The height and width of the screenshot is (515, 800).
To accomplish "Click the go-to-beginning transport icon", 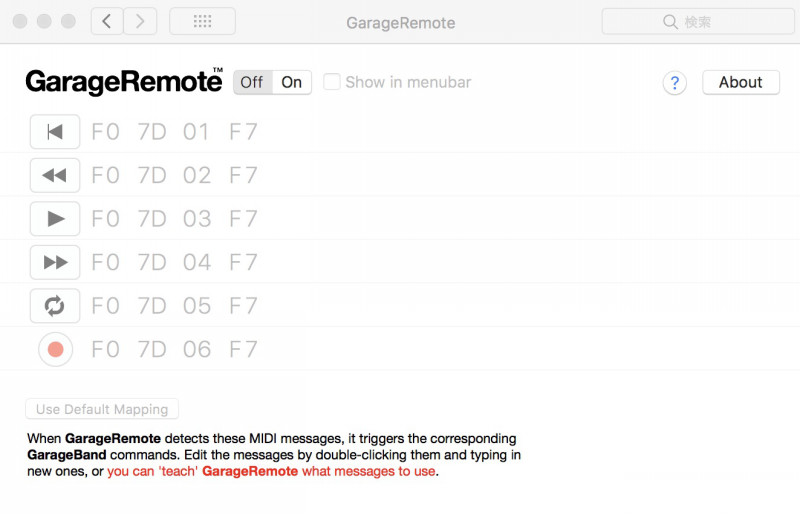I will [55, 132].
